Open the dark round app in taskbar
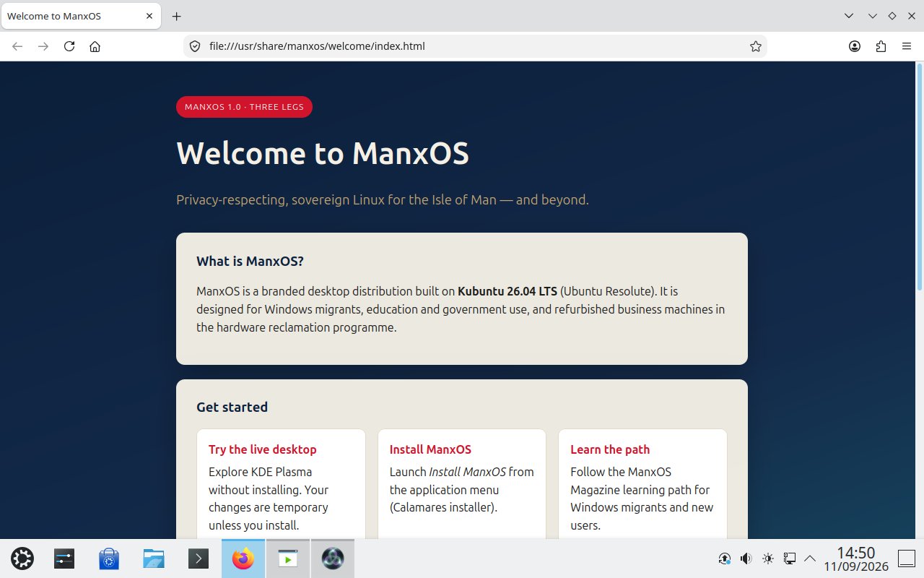924x578 pixels. click(x=333, y=558)
